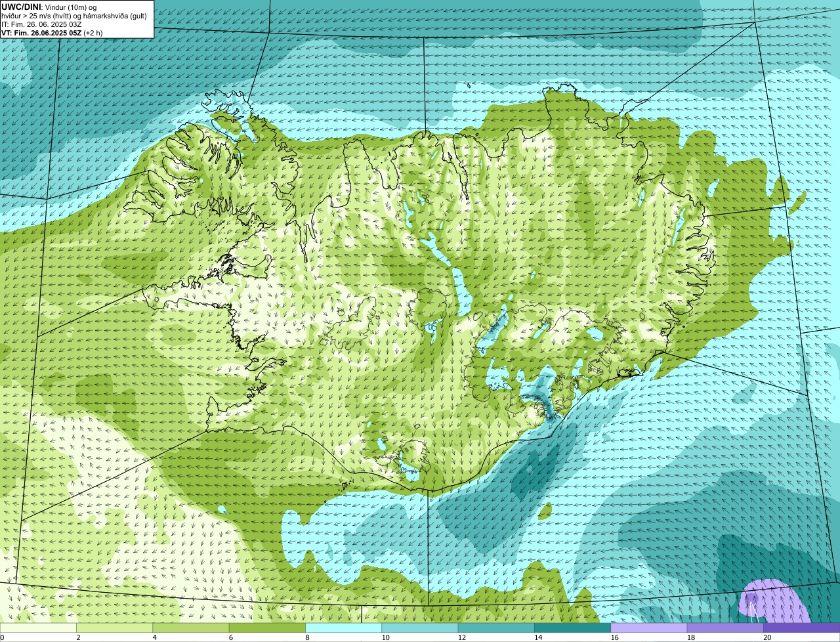Select the 10–12 m/s turquoise legend swatch
Image resolution: width=840 pixels, height=642 pixels.
click(420, 628)
